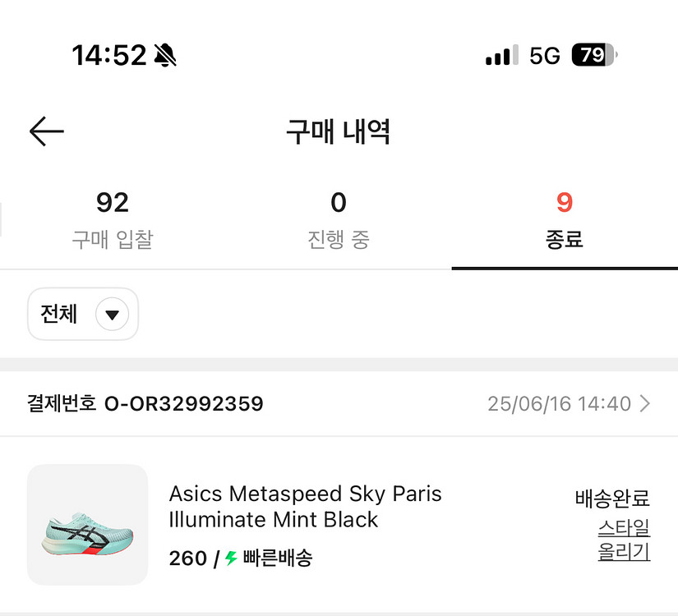Tap the 5G network indicator

(x=544, y=56)
